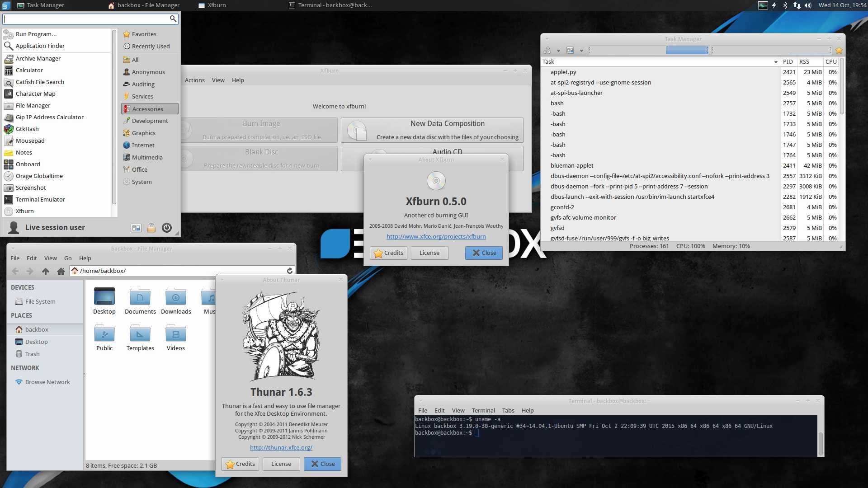Click Task Manager execute gears icon
The height and width of the screenshot is (488, 868).
coord(547,50)
